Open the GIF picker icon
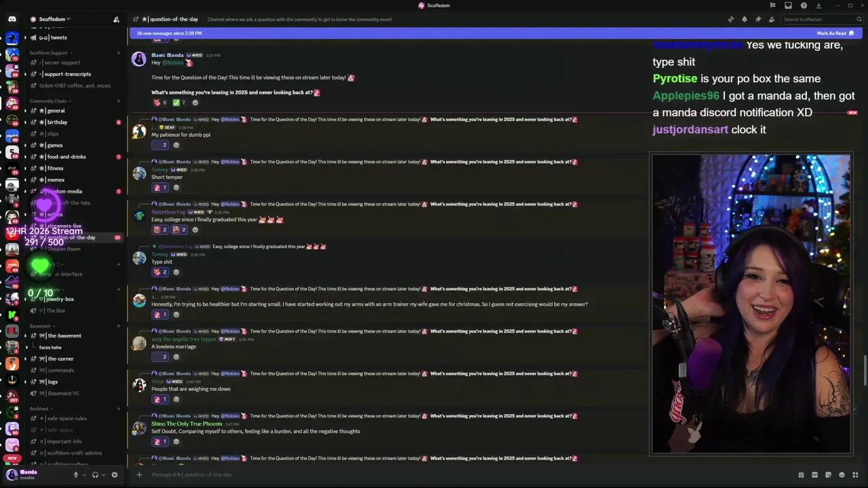The image size is (868, 488). [814, 474]
